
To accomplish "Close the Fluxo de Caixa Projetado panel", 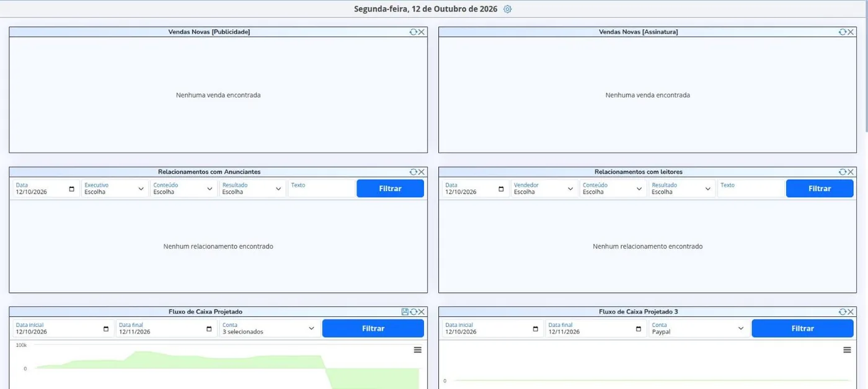I will pyautogui.click(x=422, y=312).
